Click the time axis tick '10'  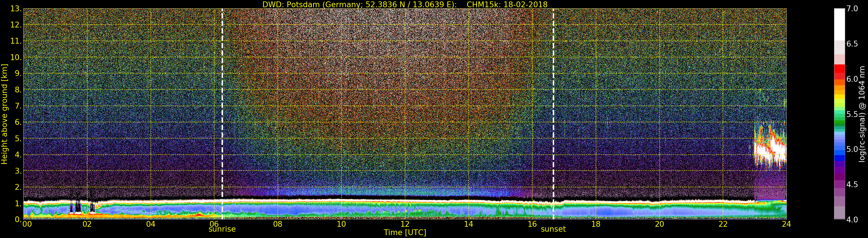pos(341,224)
